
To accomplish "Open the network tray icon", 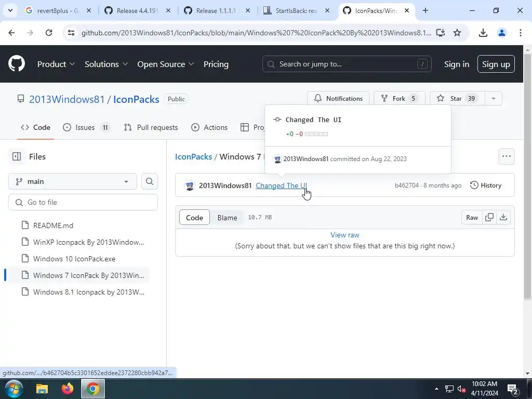I will click(449, 389).
